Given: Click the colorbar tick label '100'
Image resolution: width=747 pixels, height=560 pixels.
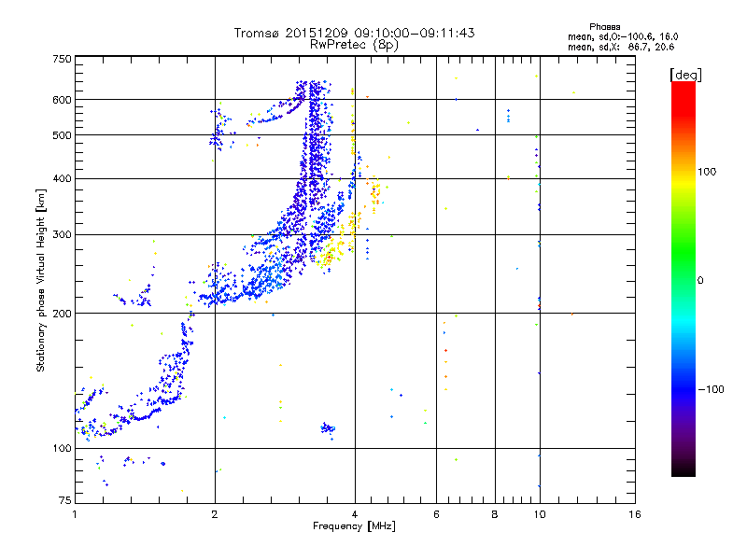Looking at the screenshot, I should click(x=707, y=172).
